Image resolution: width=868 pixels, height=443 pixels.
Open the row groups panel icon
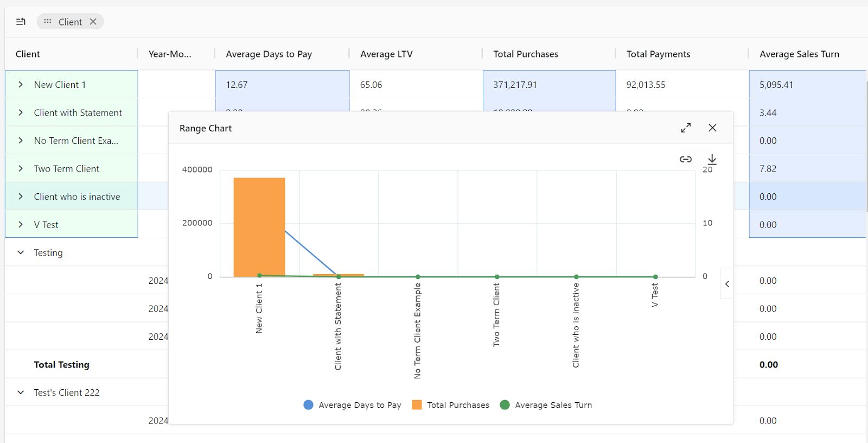click(21, 22)
